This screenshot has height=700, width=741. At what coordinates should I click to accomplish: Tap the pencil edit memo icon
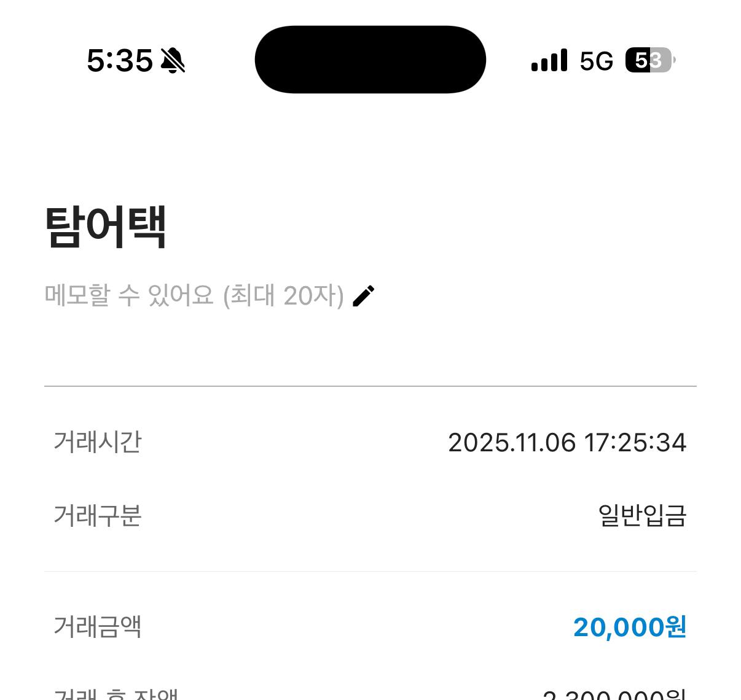click(363, 296)
